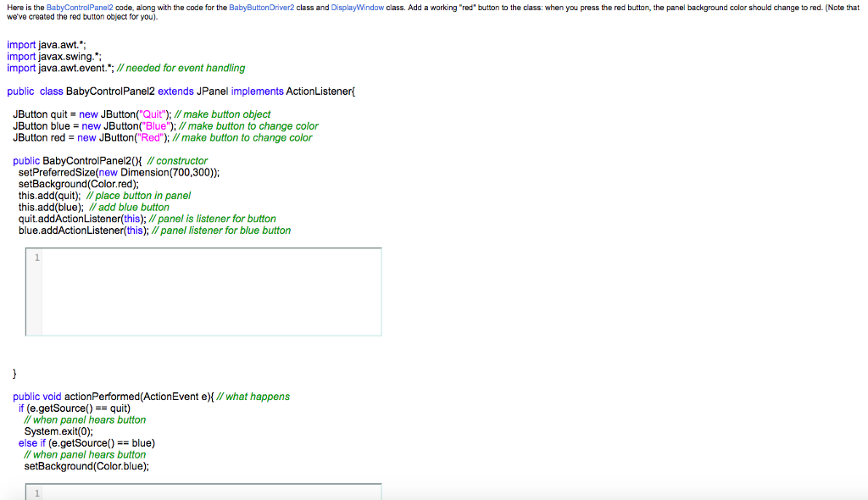Click the setBackground(Color.blue) statement
The height and width of the screenshot is (500, 868).
coord(85,466)
